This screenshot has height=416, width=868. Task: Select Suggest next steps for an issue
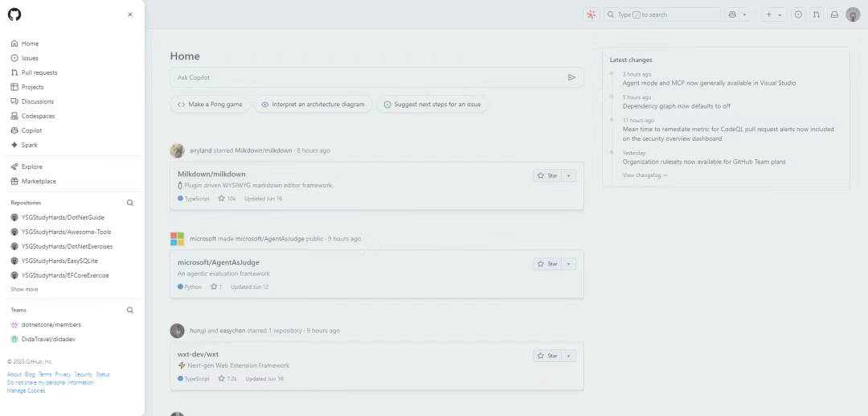432,104
